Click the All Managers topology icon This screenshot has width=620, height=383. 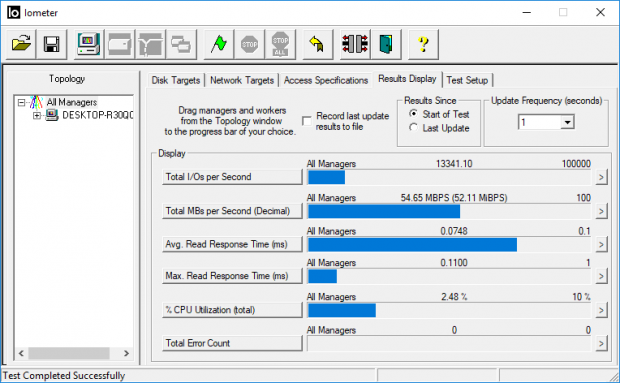point(36,102)
